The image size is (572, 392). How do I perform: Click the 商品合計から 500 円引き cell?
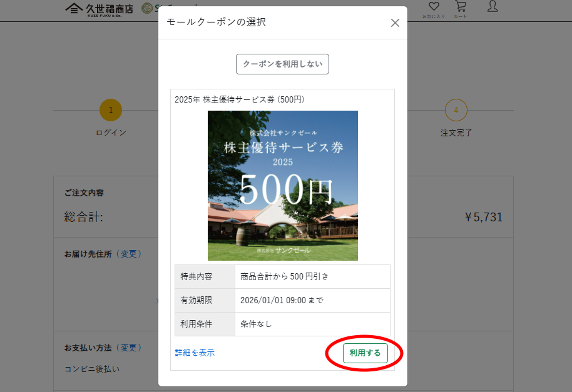point(312,276)
